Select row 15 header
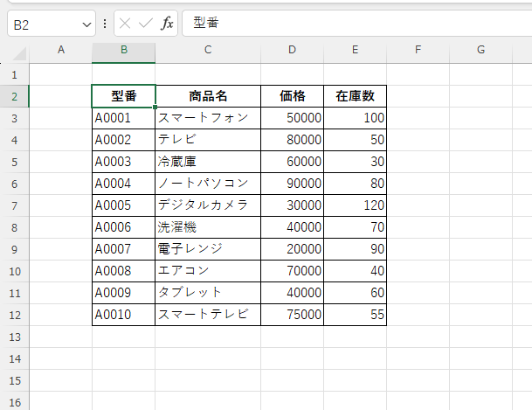The width and height of the screenshot is (532, 410). click(14, 380)
